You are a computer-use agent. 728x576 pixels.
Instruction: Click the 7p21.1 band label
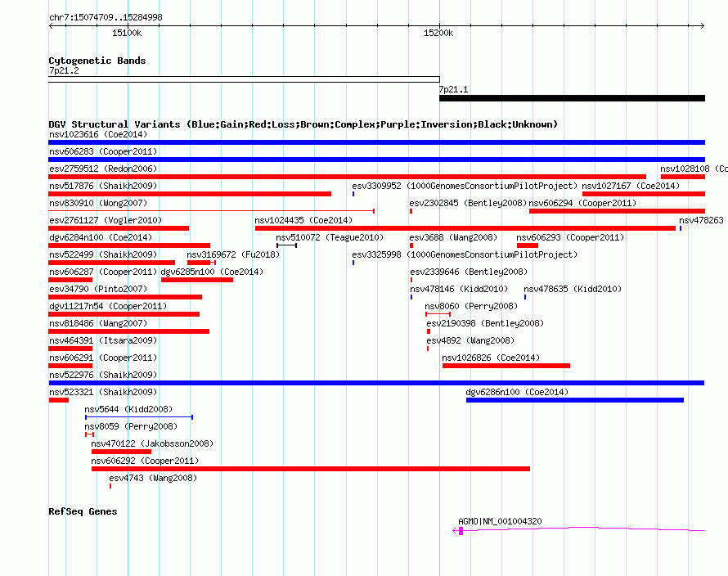(454, 90)
